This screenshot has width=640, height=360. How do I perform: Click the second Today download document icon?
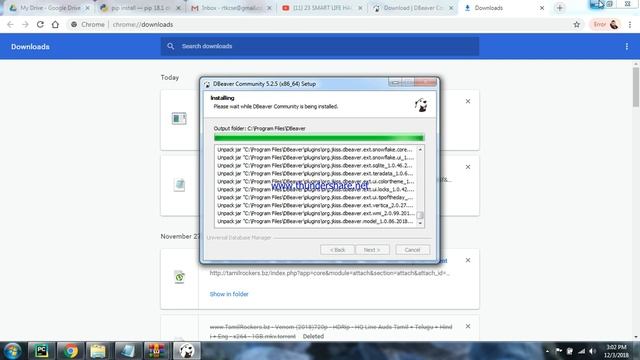coord(179,184)
